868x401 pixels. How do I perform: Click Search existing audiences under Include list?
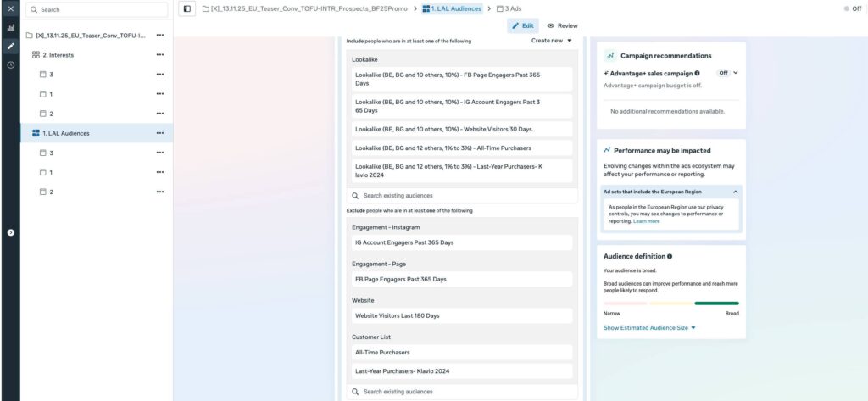462,196
